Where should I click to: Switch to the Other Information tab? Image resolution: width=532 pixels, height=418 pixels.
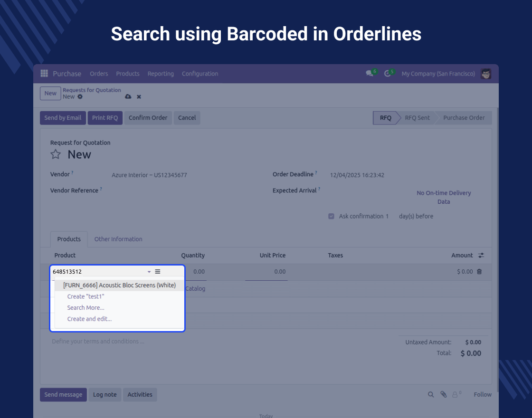[x=118, y=239]
